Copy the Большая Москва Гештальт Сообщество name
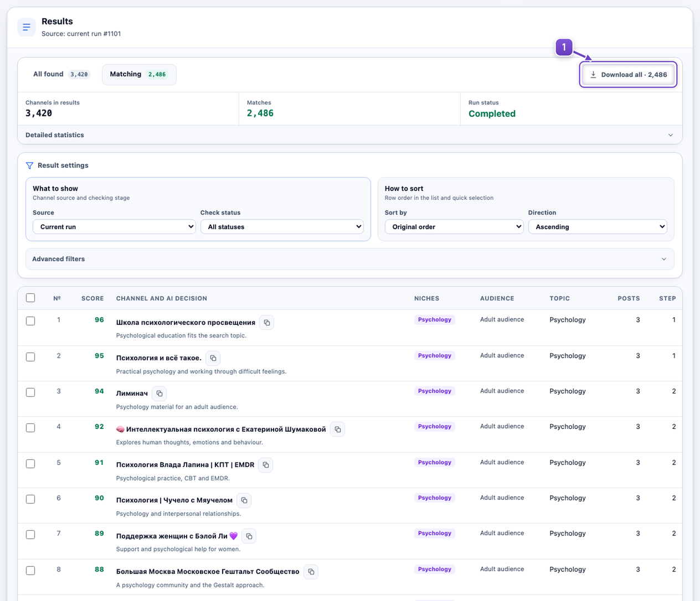The height and width of the screenshot is (601, 700). (311, 572)
